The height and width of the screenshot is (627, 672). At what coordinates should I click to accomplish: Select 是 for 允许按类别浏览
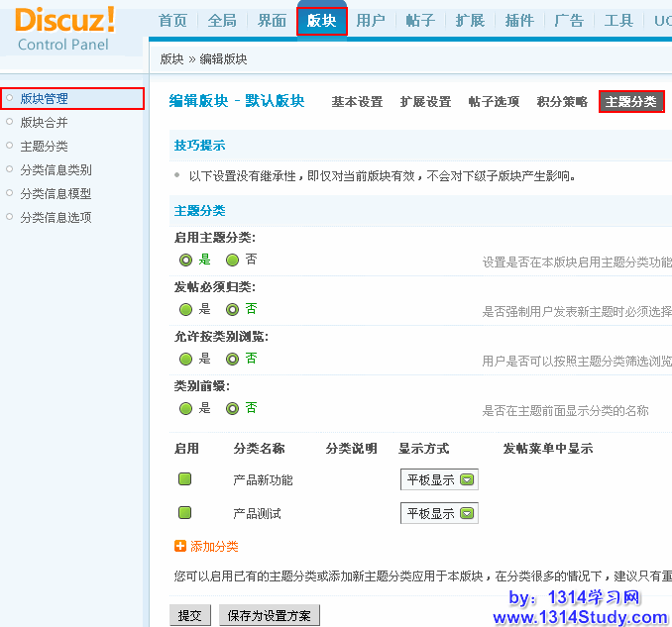pos(185,359)
